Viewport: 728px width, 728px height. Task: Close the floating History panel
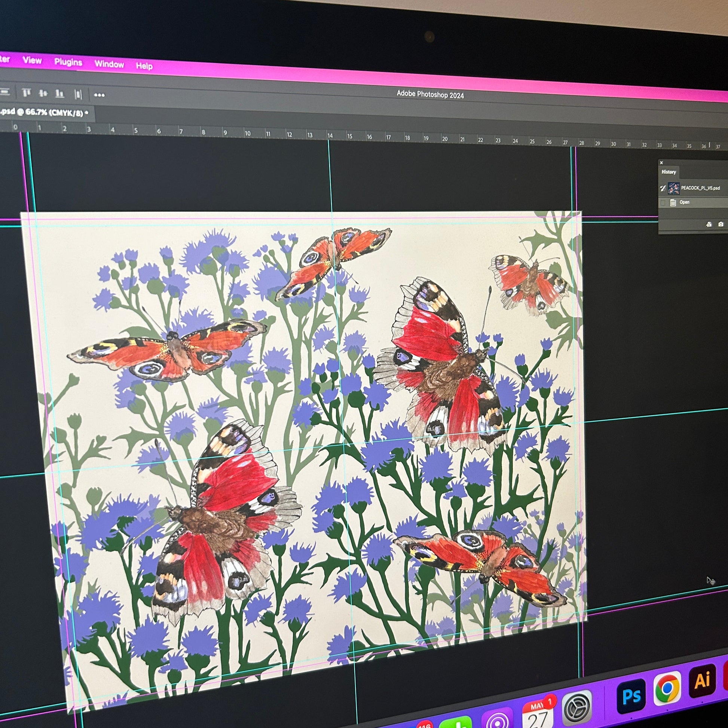pos(661,163)
